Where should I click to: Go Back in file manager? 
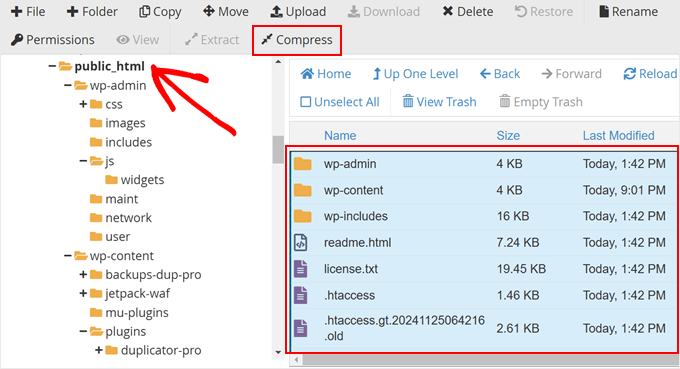tap(500, 74)
